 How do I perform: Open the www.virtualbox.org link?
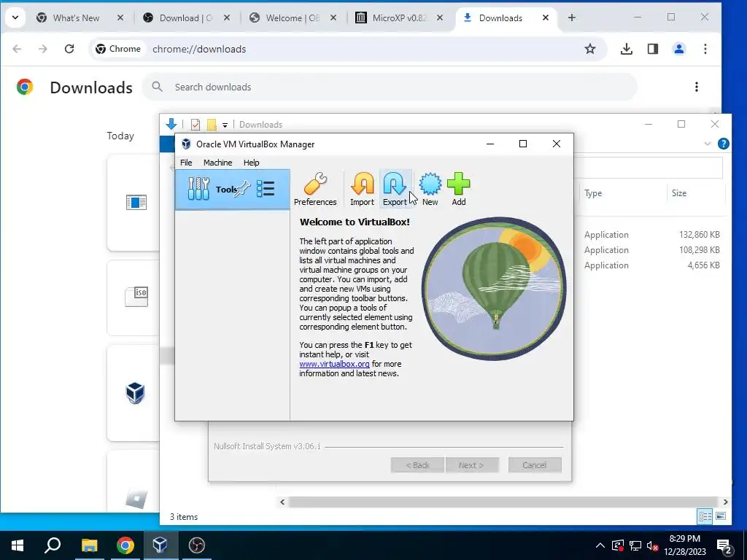click(334, 364)
